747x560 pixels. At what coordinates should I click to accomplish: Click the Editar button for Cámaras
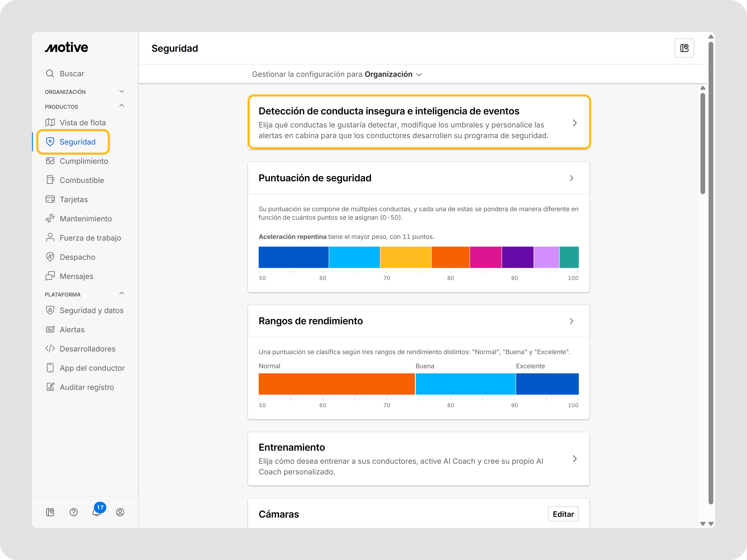(x=563, y=514)
